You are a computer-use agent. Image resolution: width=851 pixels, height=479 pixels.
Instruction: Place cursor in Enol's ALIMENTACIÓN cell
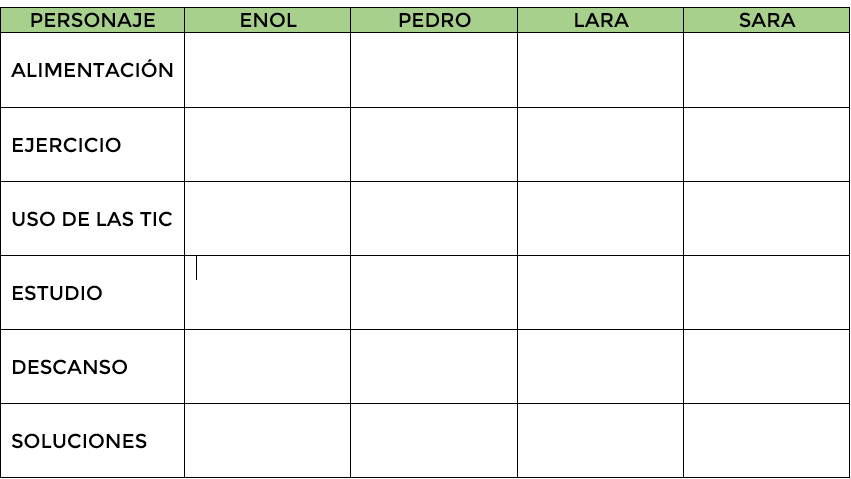point(267,70)
